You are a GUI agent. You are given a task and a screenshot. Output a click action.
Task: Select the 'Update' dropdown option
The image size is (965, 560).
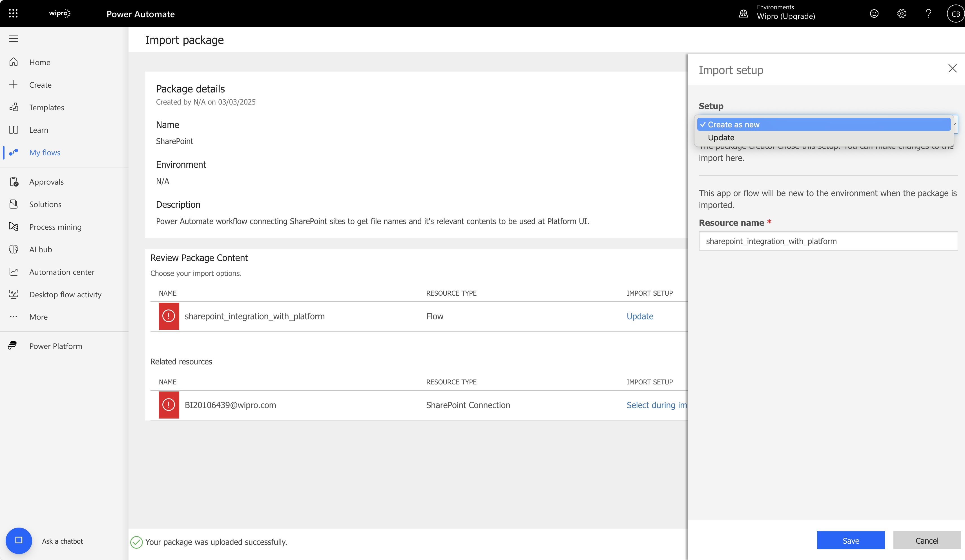(824, 138)
